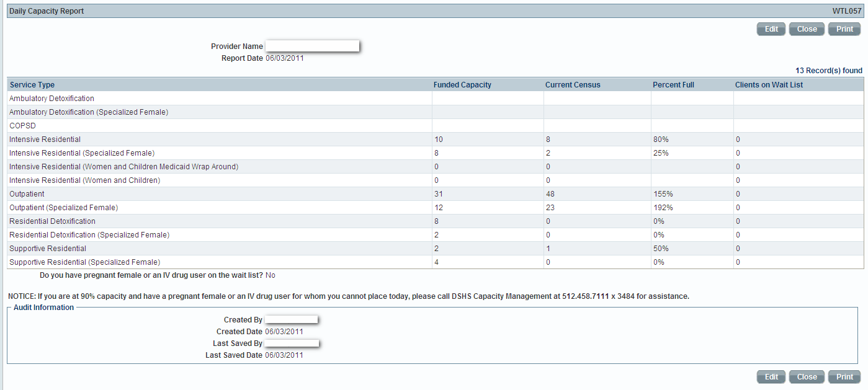Image resolution: width=868 pixels, height=390 pixels.
Task: Click the 13 Record(s) found text
Action: click(828, 71)
